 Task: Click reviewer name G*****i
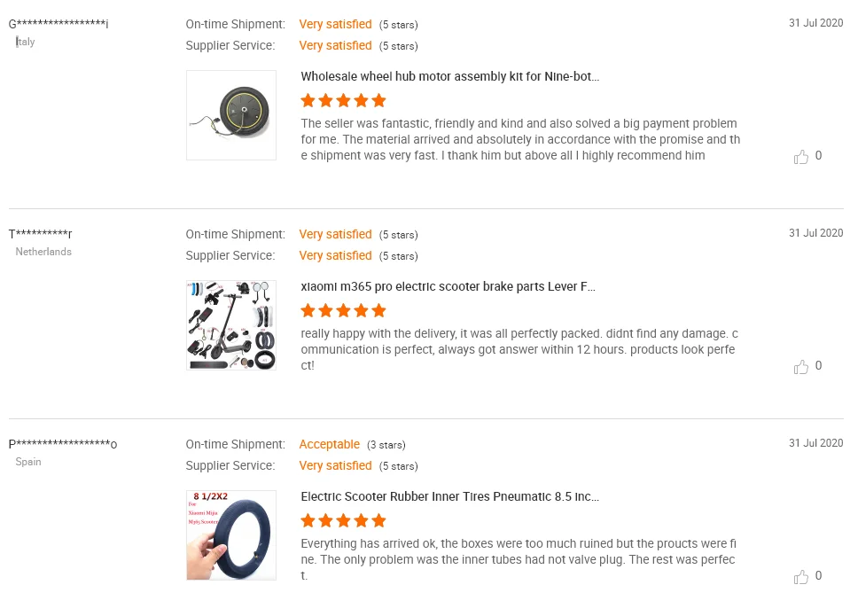point(58,24)
